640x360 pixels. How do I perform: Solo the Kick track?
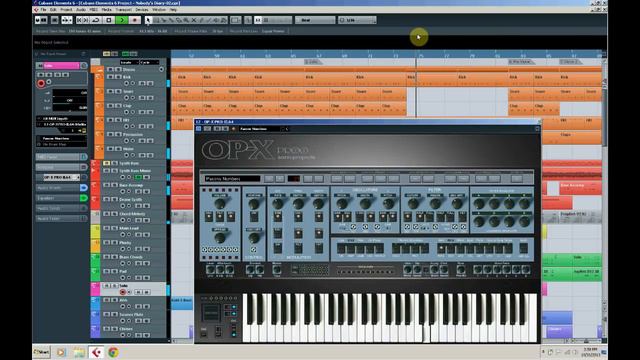pyautogui.click(x=118, y=77)
